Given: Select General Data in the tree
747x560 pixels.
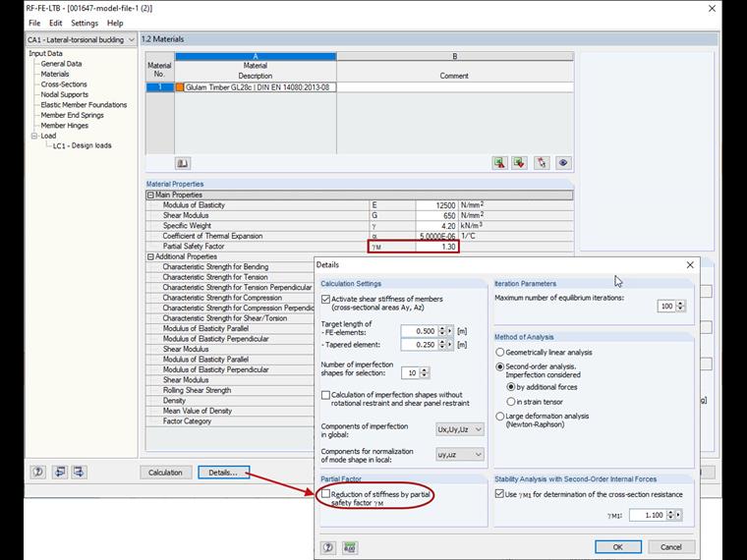Looking at the screenshot, I should click(61, 64).
